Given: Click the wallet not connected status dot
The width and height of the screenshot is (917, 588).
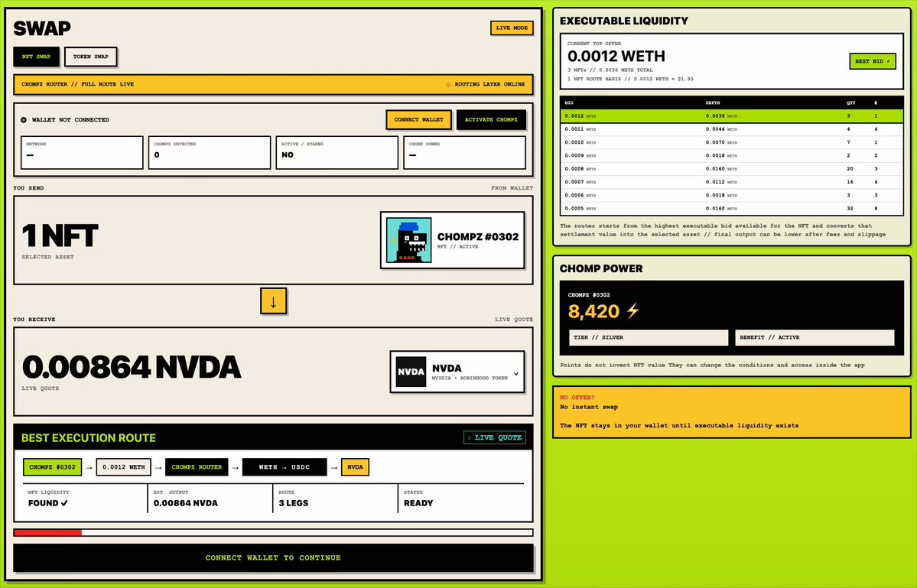Looking at the screenshot, I should click(x=24, y=120).
